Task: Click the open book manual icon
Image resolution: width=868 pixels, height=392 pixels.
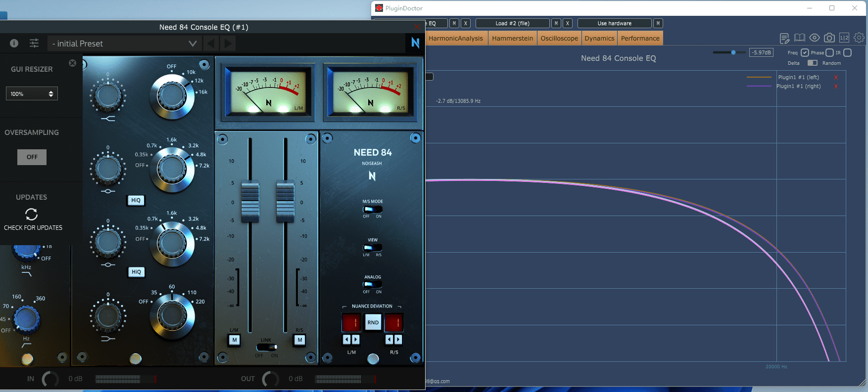Action: tap(800, 38)
